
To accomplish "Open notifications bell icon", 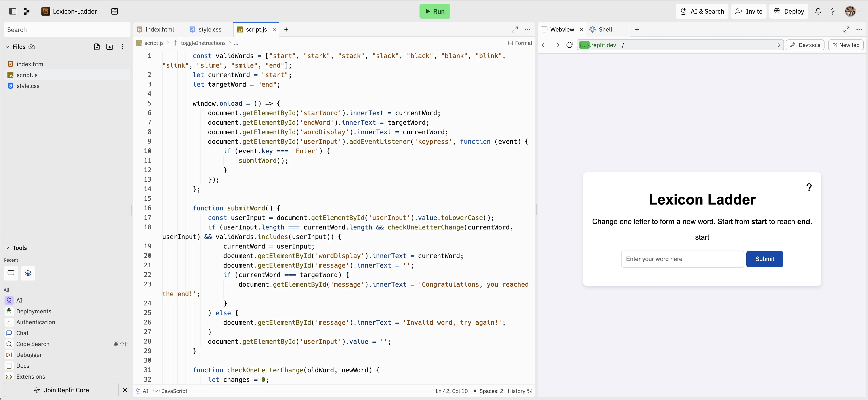I will tap(818, 11).
